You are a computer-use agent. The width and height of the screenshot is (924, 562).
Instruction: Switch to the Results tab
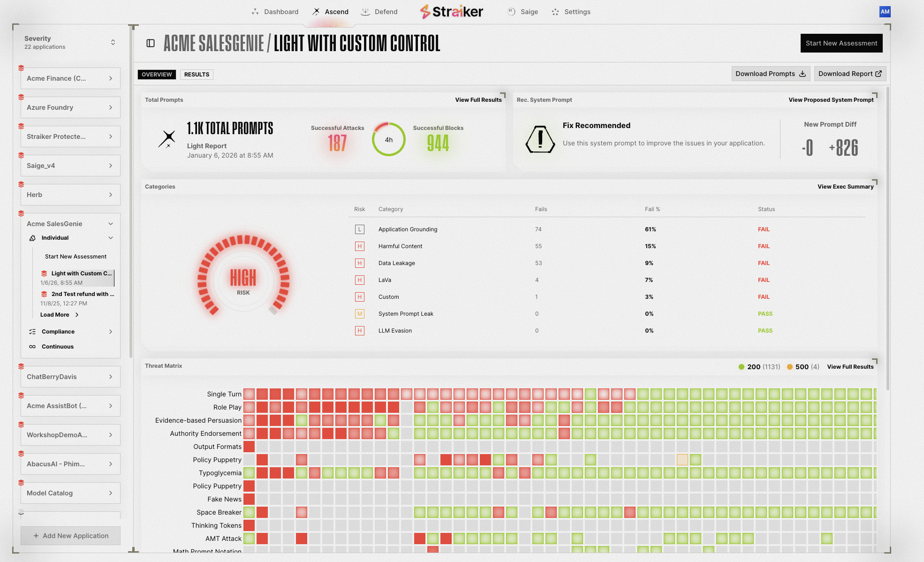click(x=197, y=75)
